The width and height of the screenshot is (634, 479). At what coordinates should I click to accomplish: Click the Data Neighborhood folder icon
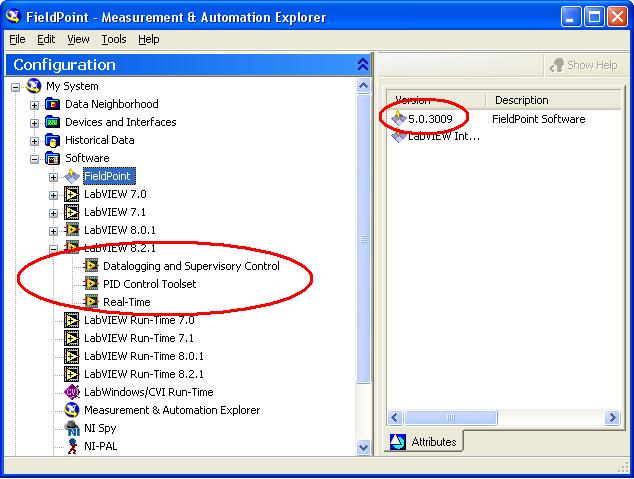click(53, 104)
